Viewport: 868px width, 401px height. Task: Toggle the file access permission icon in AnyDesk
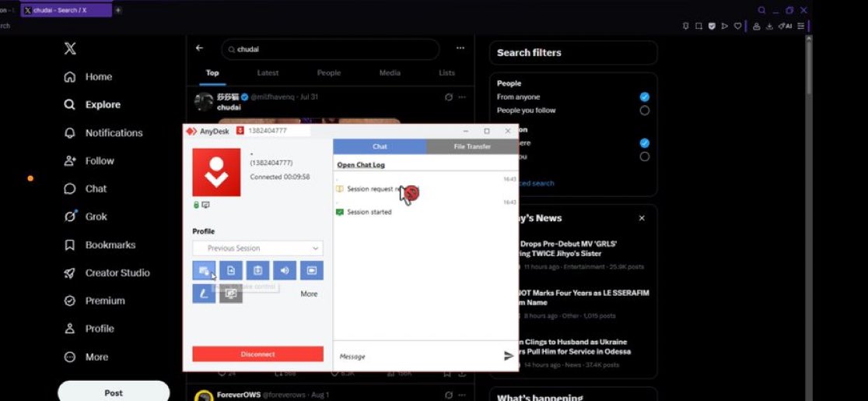(x=231, y=270)
